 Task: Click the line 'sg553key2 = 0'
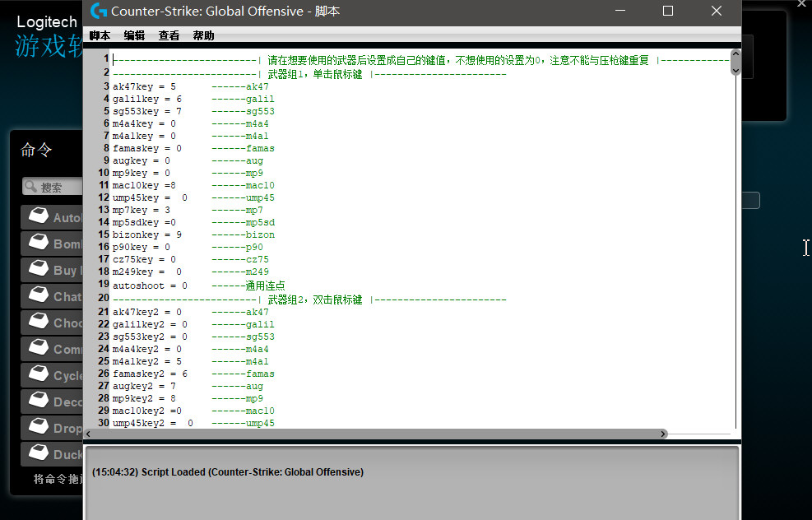150,337
